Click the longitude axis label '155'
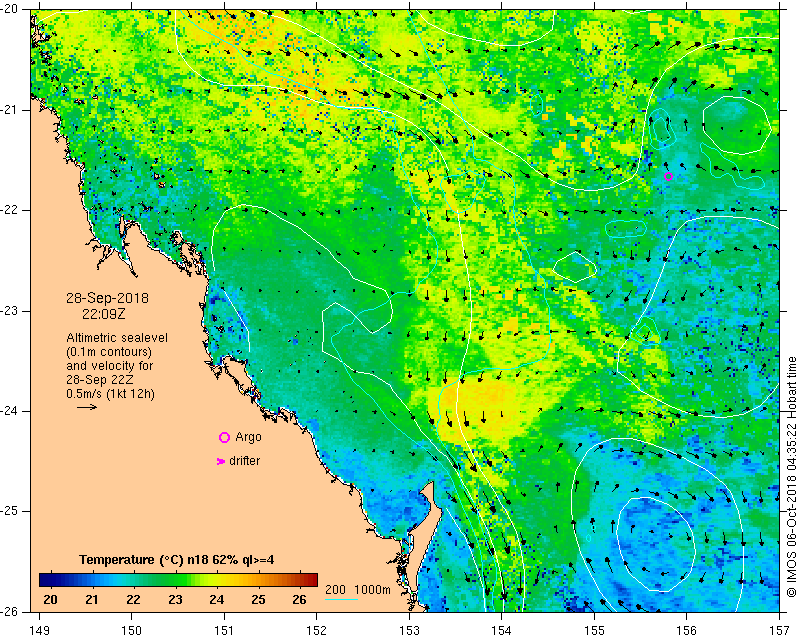This screenshot has height=640, width=800. [594, 631]
